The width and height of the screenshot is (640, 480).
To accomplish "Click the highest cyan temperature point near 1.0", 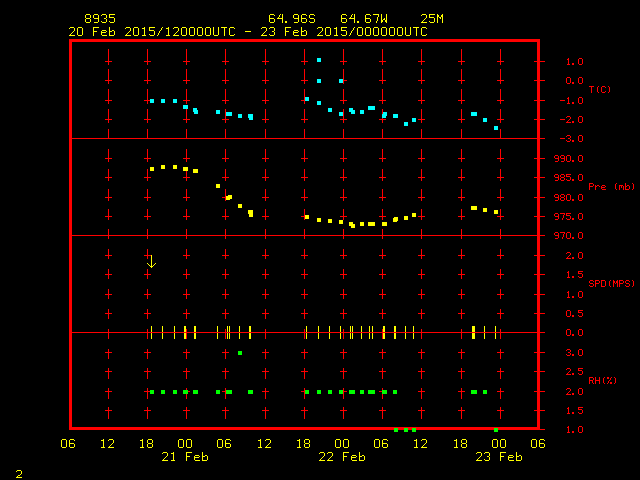I will point(319,60).
